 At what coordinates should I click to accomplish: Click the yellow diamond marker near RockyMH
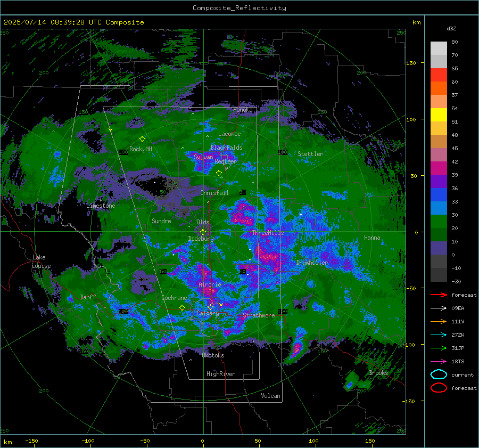click(x=142, y=139)
